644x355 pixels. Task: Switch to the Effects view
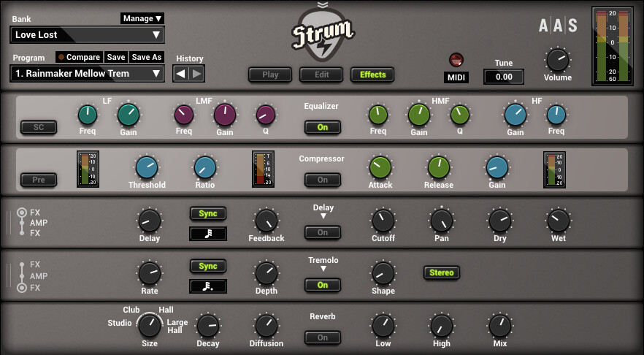[372, 75]
